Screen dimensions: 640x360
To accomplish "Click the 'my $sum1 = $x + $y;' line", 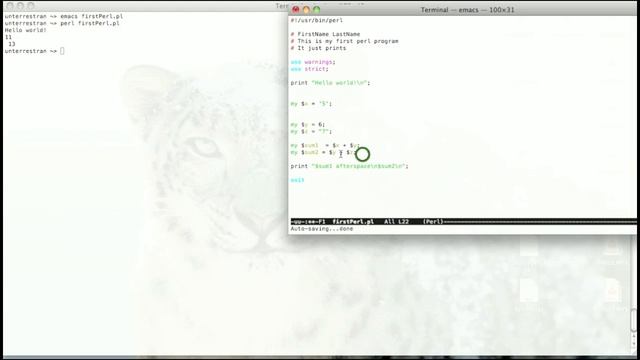I will coord(325,145).
